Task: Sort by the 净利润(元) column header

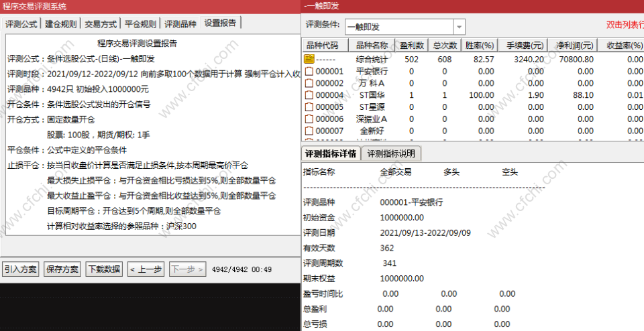Action: [572, 45]
